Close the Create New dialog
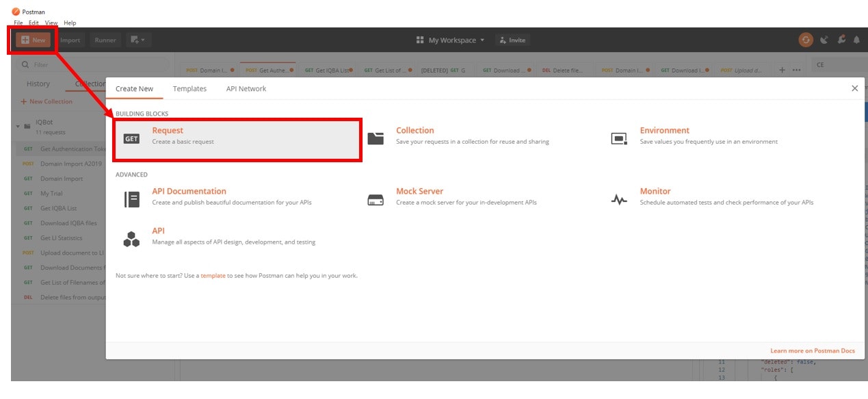 click(854, 88)
